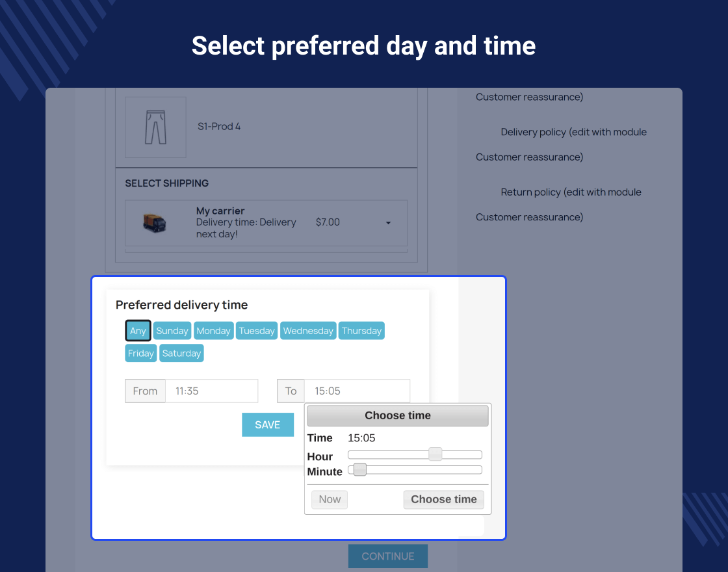Select Wednesday as preferred delivery day
Image resolution: width=728 pixels, height=572 pixels.
coord(308,330)
